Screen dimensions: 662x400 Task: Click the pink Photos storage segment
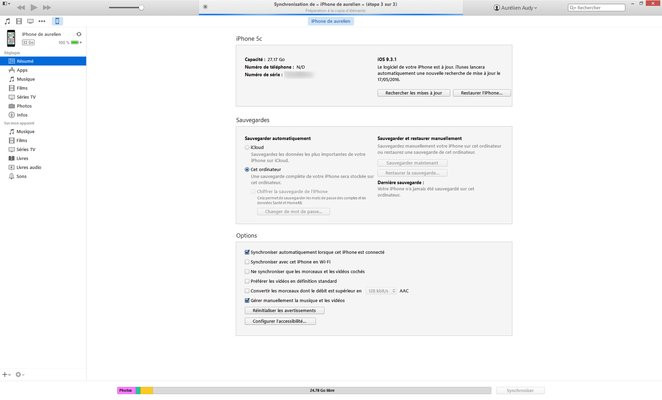click(126, 391)
